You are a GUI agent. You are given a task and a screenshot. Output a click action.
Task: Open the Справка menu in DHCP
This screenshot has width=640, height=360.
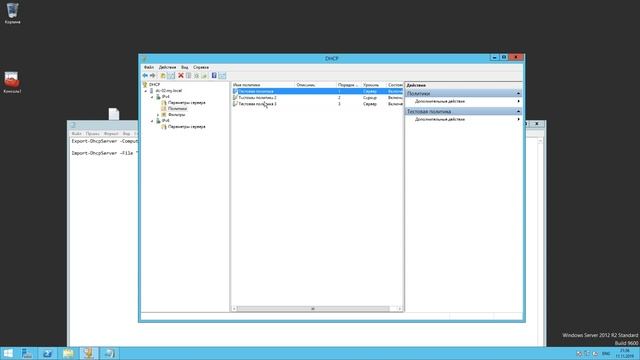tap(201, 67)
